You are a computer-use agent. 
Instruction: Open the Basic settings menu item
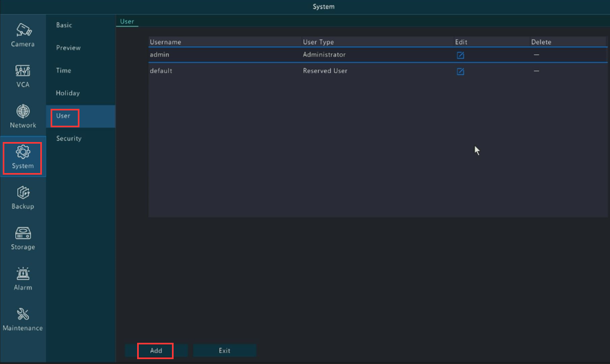(64, 25)
